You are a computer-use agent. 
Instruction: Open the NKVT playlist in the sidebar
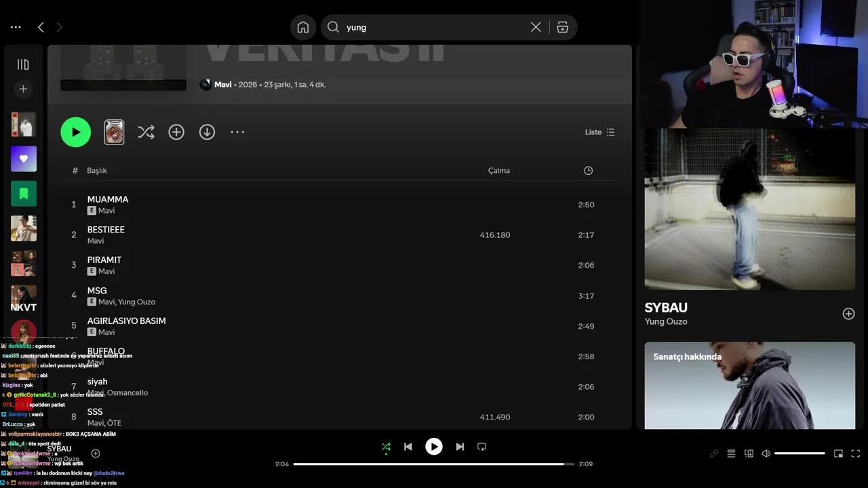[24, 298]
